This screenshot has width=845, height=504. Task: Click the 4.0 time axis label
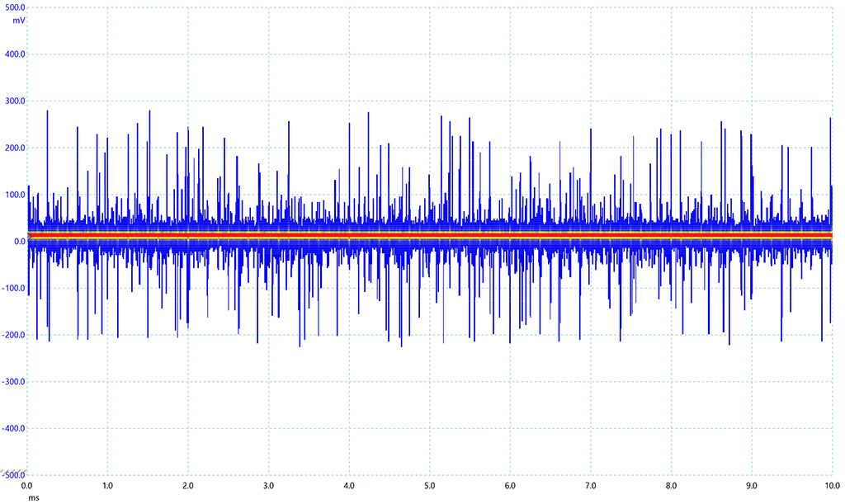tap(349, 486)
